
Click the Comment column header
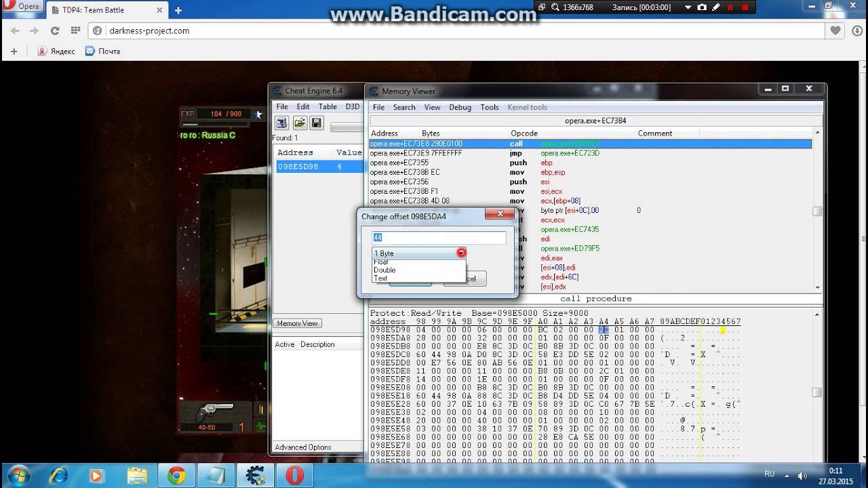click(655, 134)
